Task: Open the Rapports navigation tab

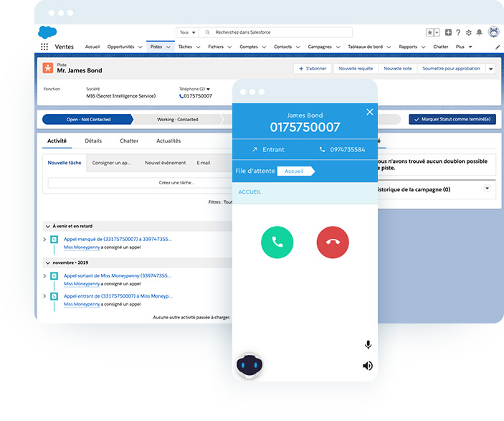Action: [x=407, y=47]
